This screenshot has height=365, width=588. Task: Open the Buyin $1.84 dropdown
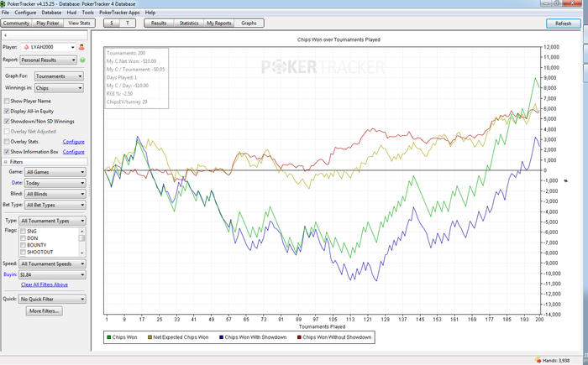pyautogui.click(x=52, y=274)
